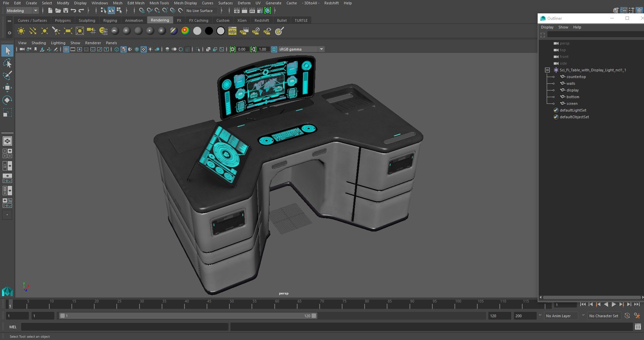Click the MEL command language label
This screenshot has height=340, width=644.
13,327
